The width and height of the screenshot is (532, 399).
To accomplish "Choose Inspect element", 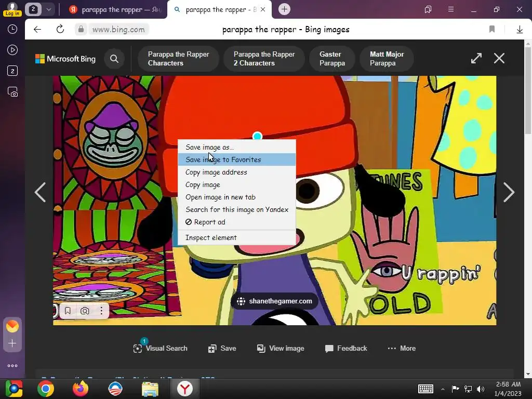I will point(237,237).
